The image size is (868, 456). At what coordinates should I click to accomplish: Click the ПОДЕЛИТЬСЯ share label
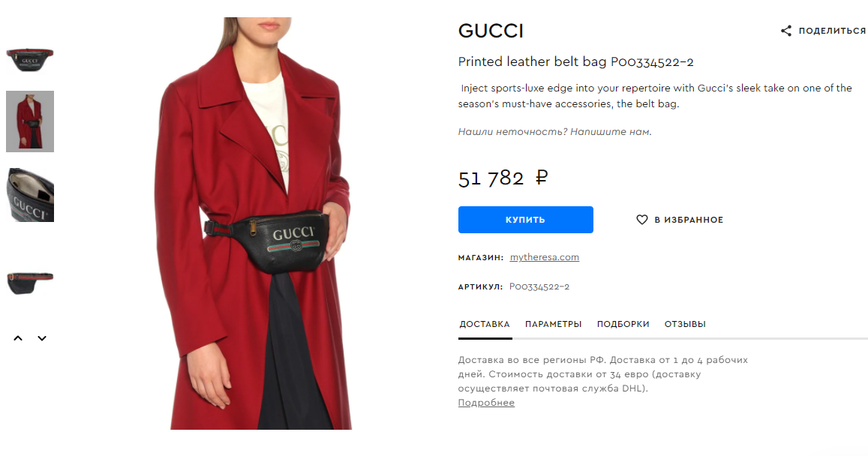[831, 31]
